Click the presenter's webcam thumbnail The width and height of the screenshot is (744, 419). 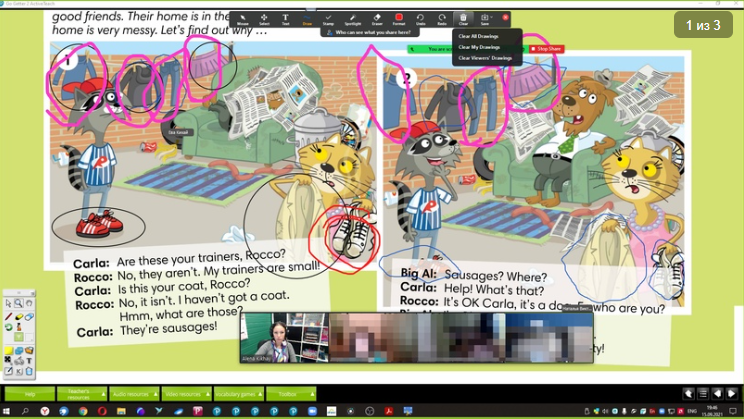click(x=285, y=337)
